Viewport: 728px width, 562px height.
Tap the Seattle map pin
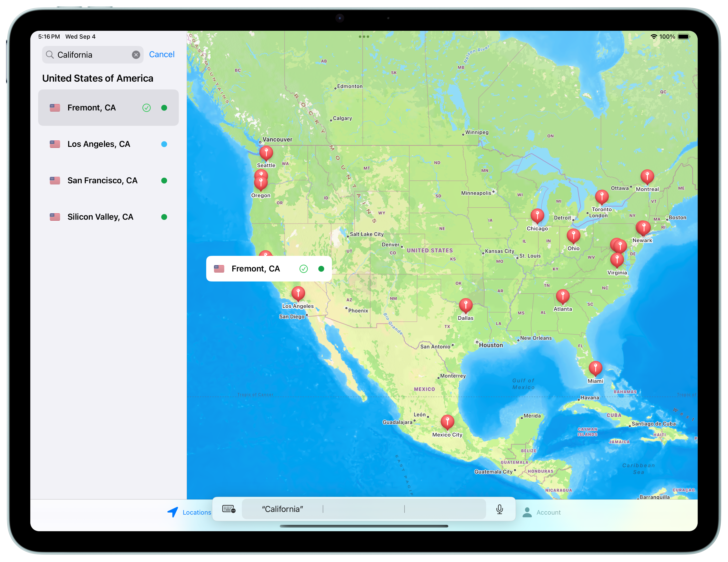(x=266, y=153)
